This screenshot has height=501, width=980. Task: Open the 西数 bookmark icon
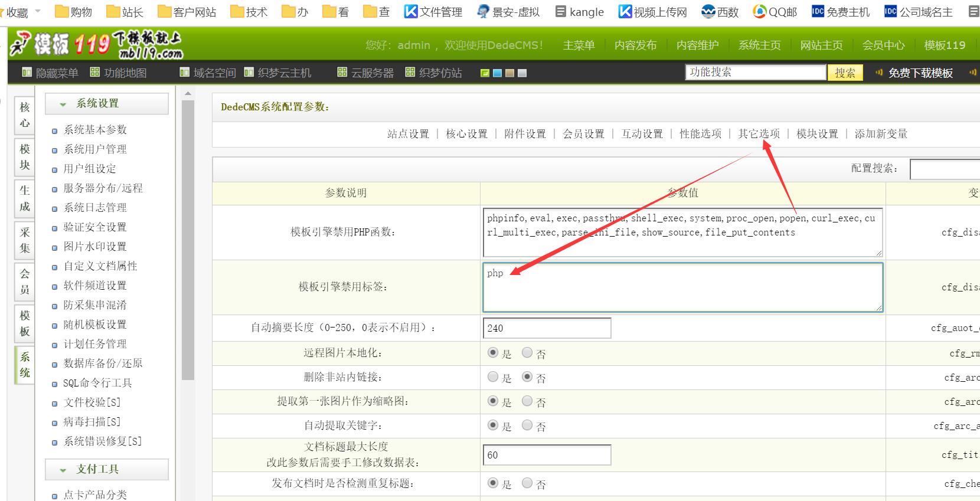coord(708,11)
